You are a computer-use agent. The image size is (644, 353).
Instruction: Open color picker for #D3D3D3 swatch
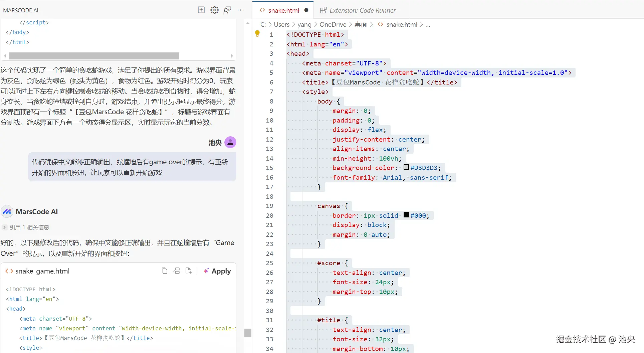coord(406,167)
